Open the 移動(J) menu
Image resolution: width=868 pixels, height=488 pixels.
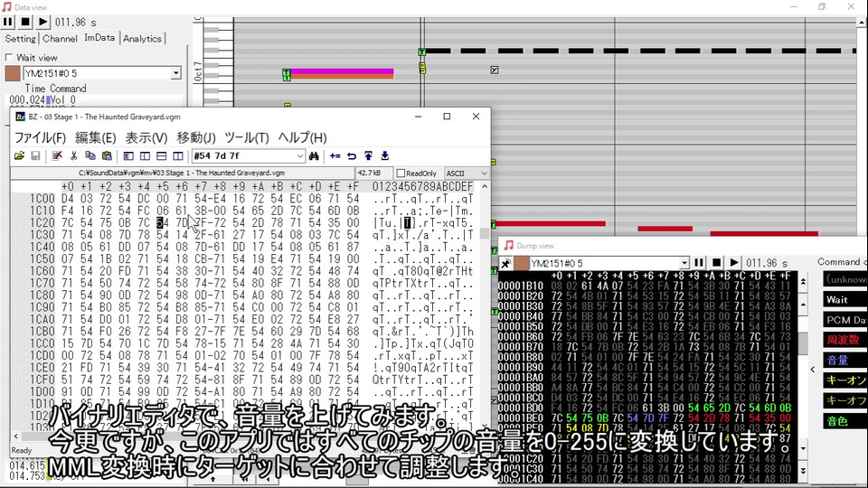click(x=196, y=137)
